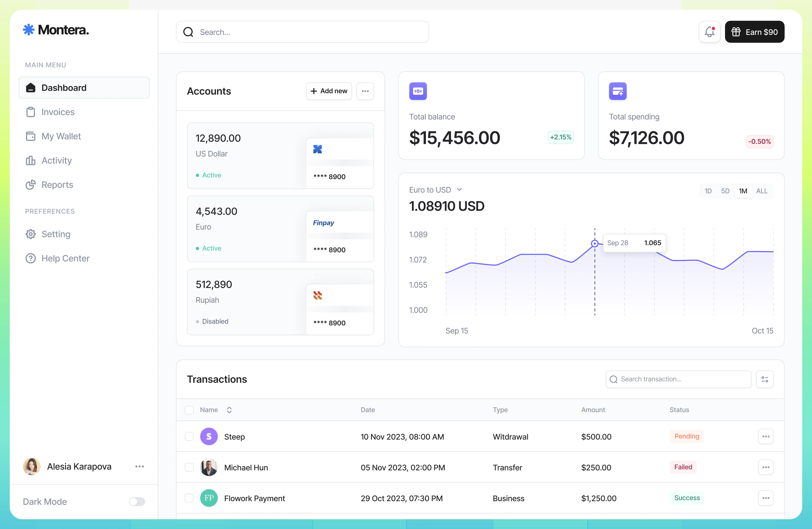812x529 pixels.
Task: Open the transaction filter settings icon
Action: click(765, 379)
